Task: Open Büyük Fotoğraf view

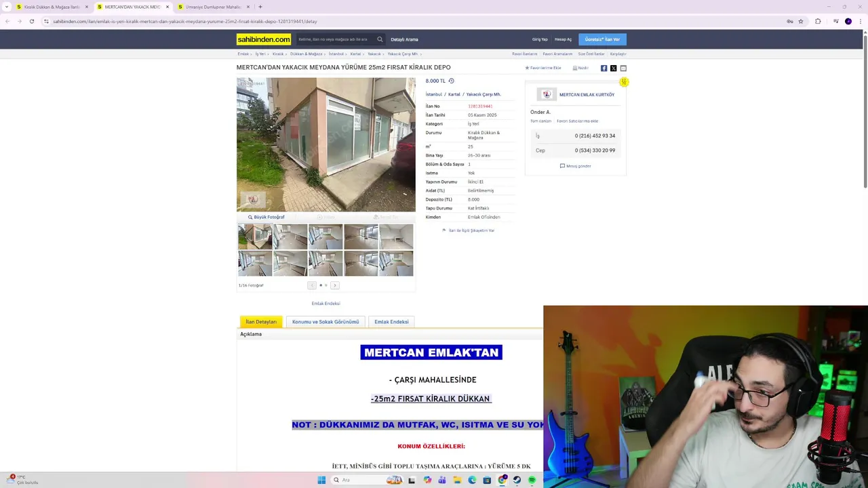Action: pyautogui.click(x=267, y=217)
